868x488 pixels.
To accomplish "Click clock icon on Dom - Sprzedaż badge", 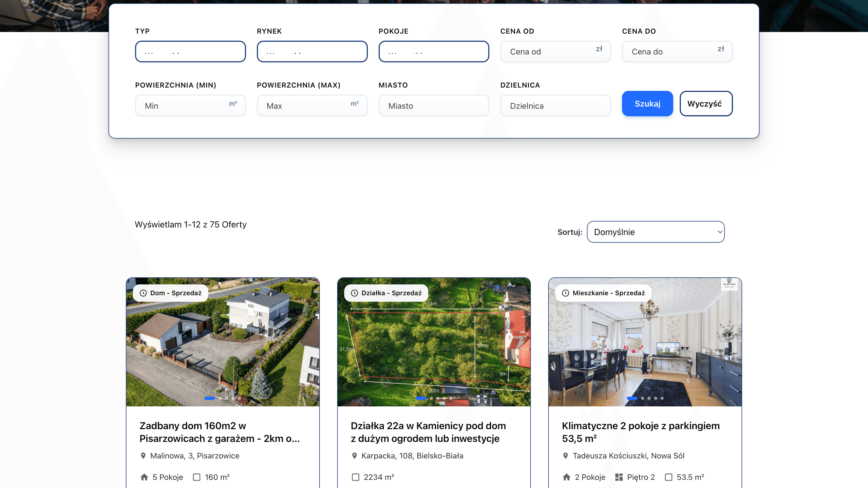I will [143, 293].
